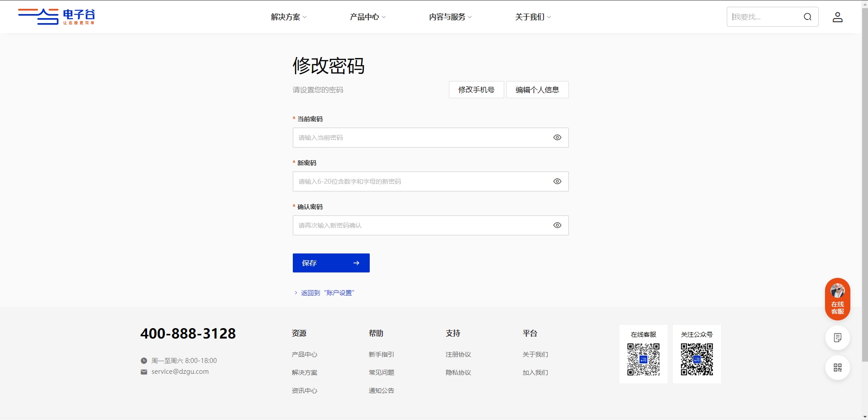The image size is (868, 420).
Task: Focus the 当前密码 input field
Action: (x=430, y=138)
